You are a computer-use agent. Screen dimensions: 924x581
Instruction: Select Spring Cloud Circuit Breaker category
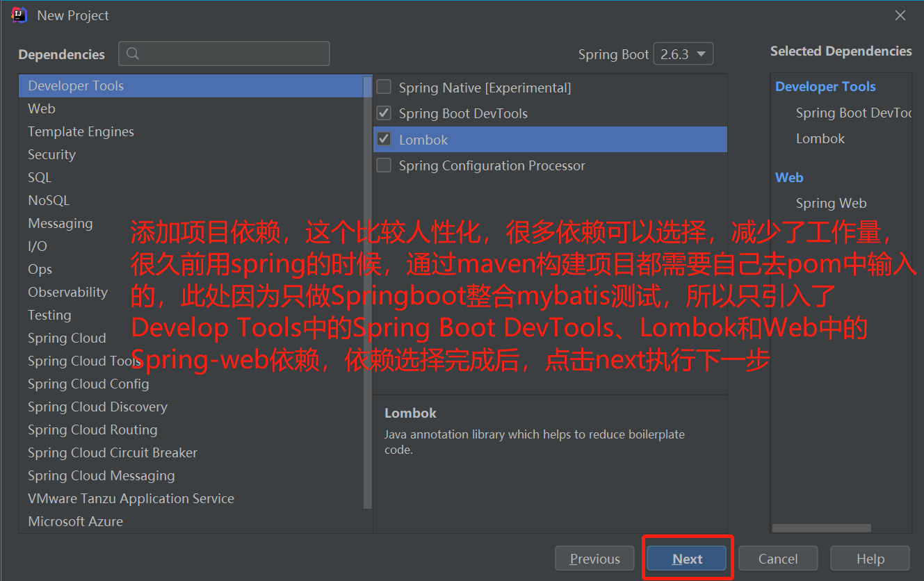coord(191,452)
